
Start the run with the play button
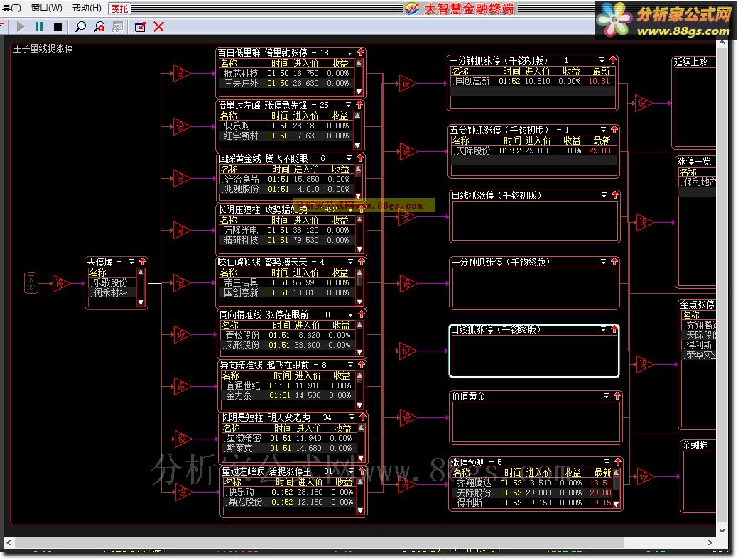[21, 27]
